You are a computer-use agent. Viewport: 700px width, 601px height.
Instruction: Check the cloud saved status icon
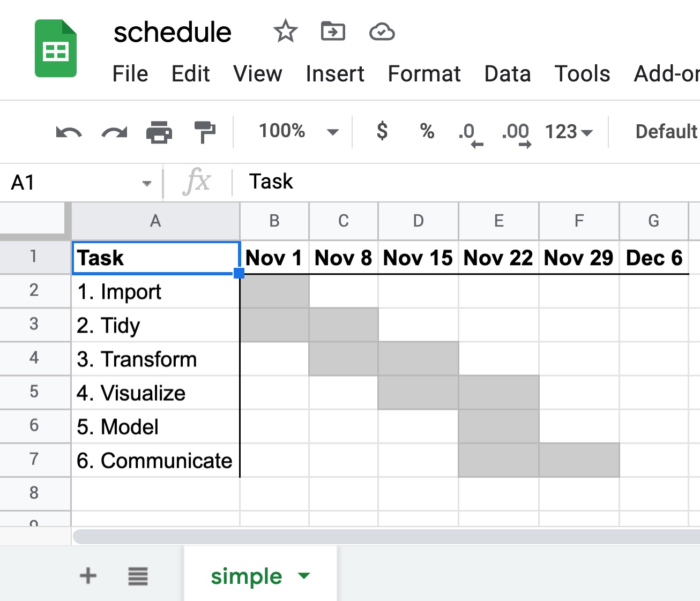382,32
